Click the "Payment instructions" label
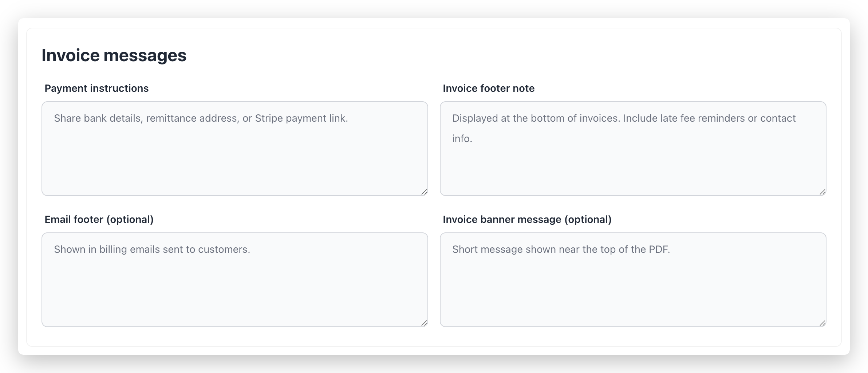The image size is (868, 373). (x=96, y=89)
